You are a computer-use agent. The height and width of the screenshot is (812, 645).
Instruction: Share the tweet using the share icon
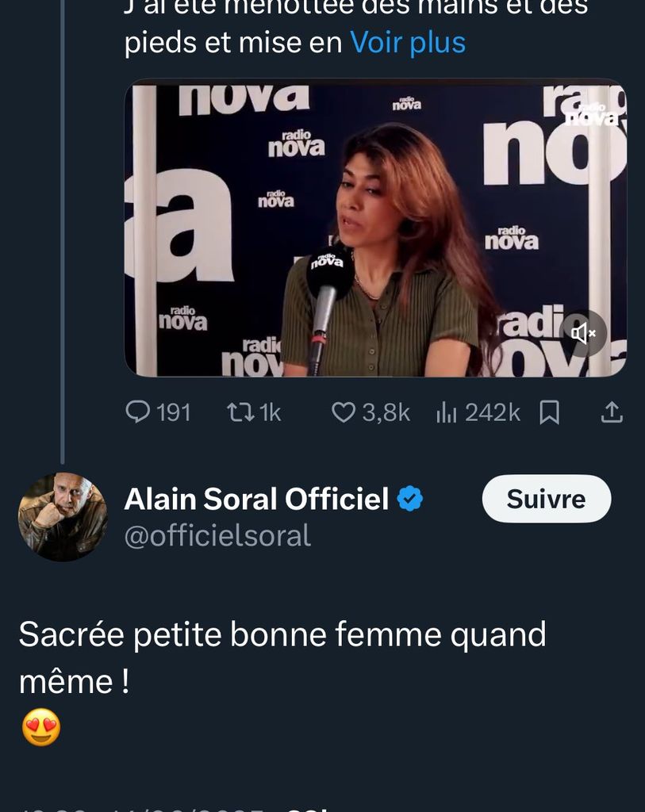(612, 412)
